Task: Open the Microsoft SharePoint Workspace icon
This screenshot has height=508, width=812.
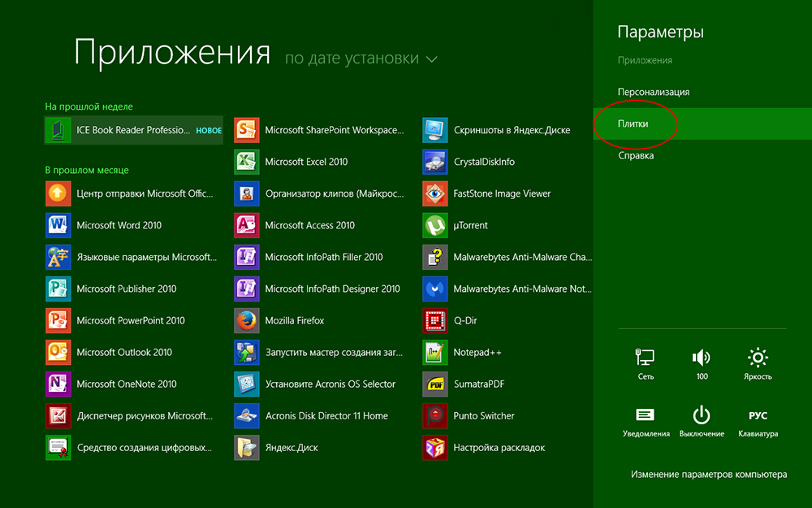Action: coord(247,130)
